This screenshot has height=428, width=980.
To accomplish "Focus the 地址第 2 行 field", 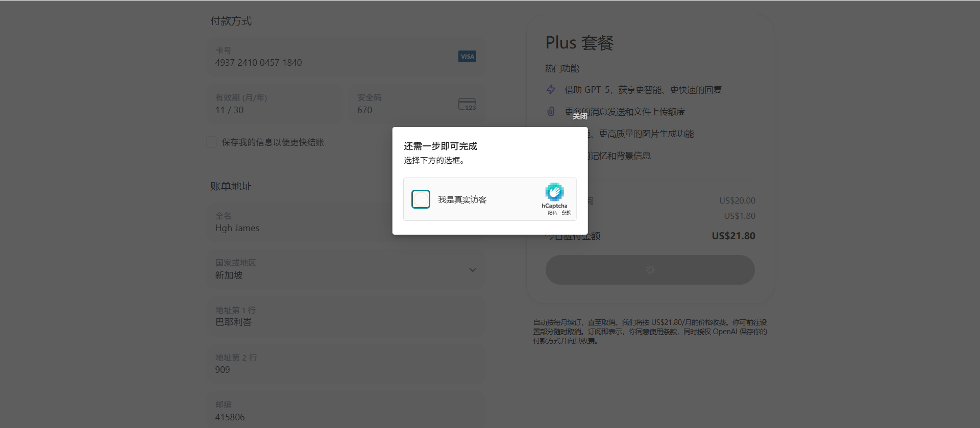I will [346, 364].
